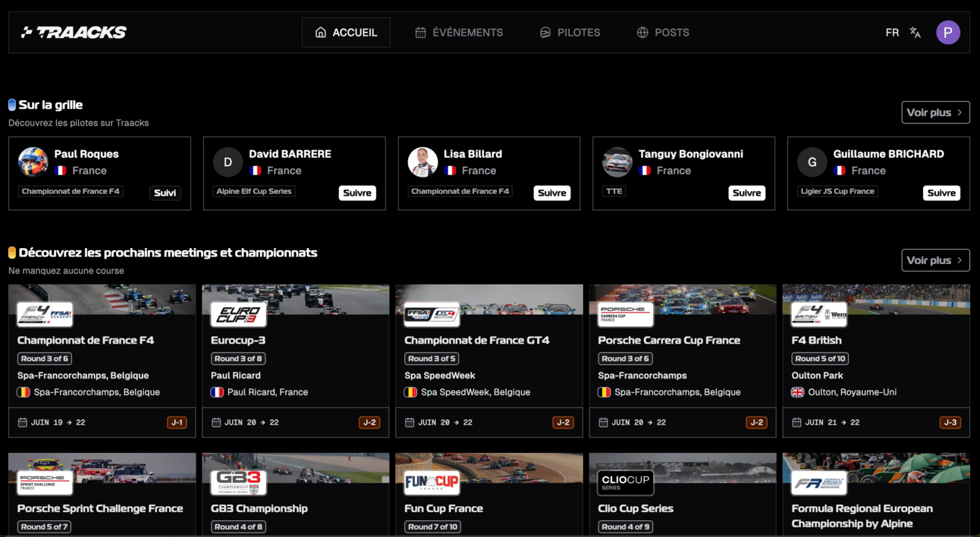This screenshot has width=980, height=537.
Task: Open the FR language selector
Action: click(892, 33)
